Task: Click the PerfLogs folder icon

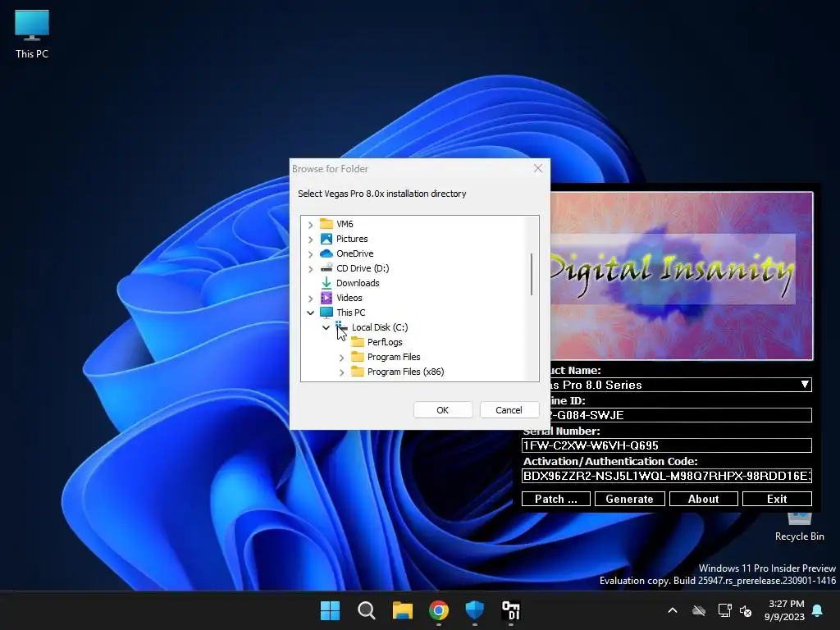Action: pyautogui.click(x=358, y=342)
